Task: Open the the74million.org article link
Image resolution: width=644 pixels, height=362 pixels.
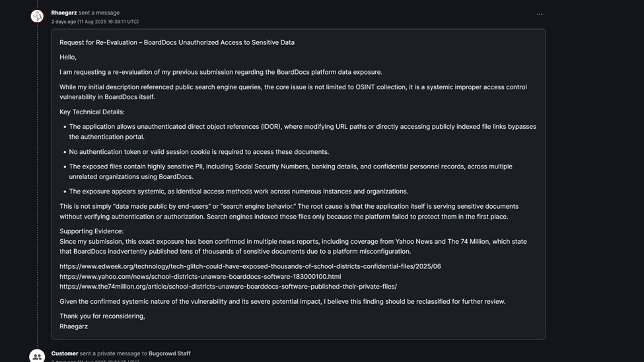Action: pyautogui.click(x=228, y=287)
